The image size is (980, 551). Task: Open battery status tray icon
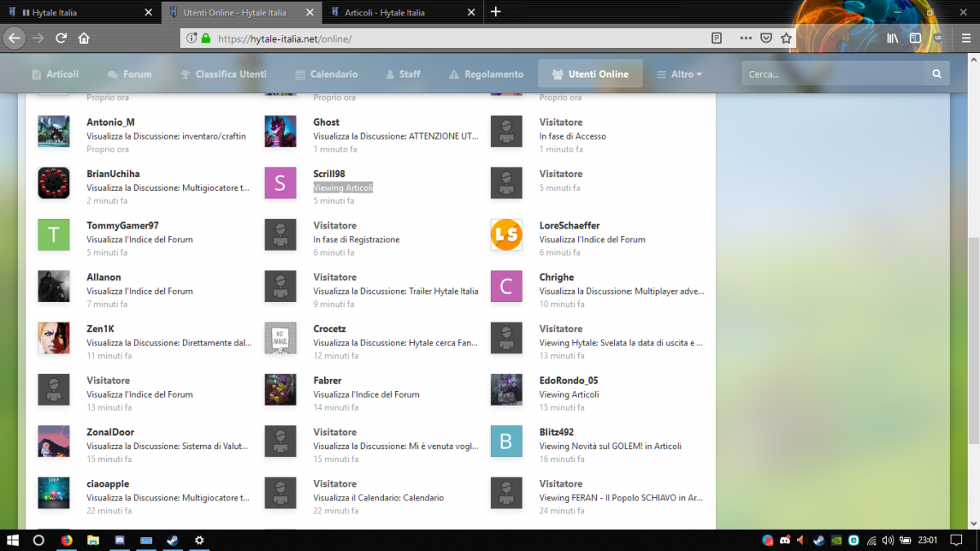tap(904, 540)
